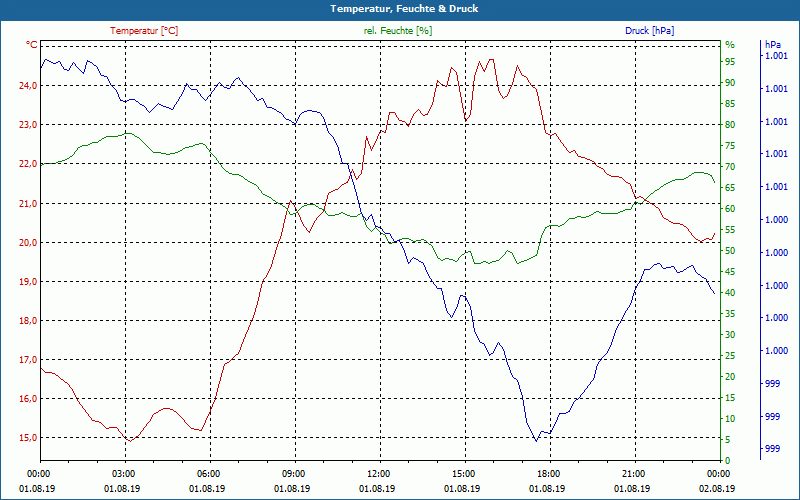
Task: Click the 06:00 time axis label
Action: (208, 474)
